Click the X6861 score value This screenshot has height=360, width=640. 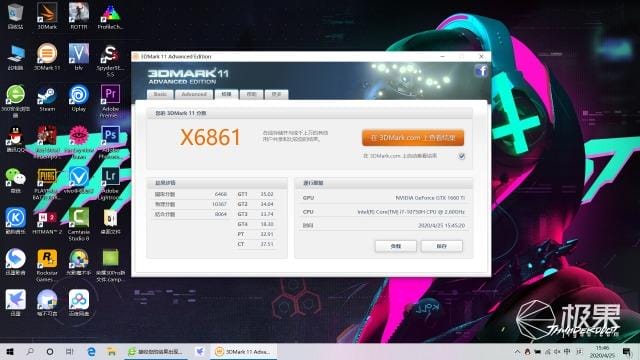click(210, 138)
